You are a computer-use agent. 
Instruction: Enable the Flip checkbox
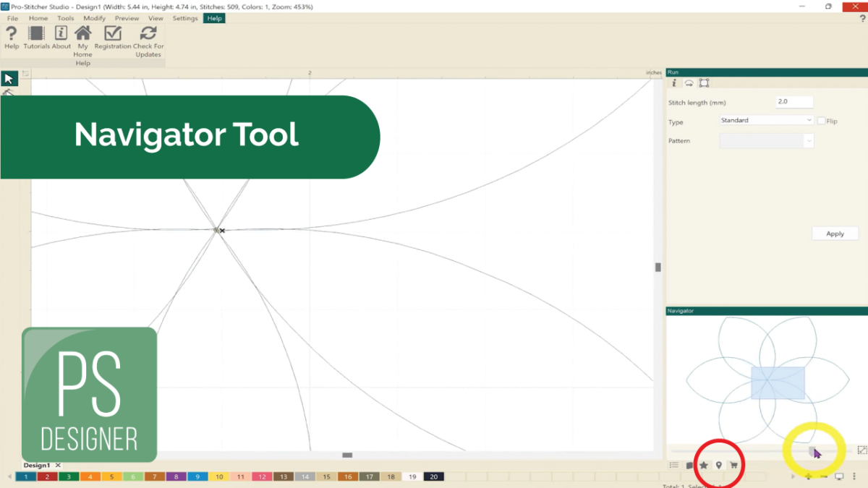tap(822, 121)
